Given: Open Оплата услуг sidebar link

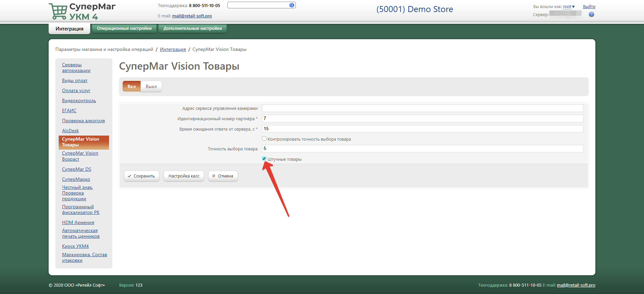Looking at the screenshot, I should click(x=76, y=90).
